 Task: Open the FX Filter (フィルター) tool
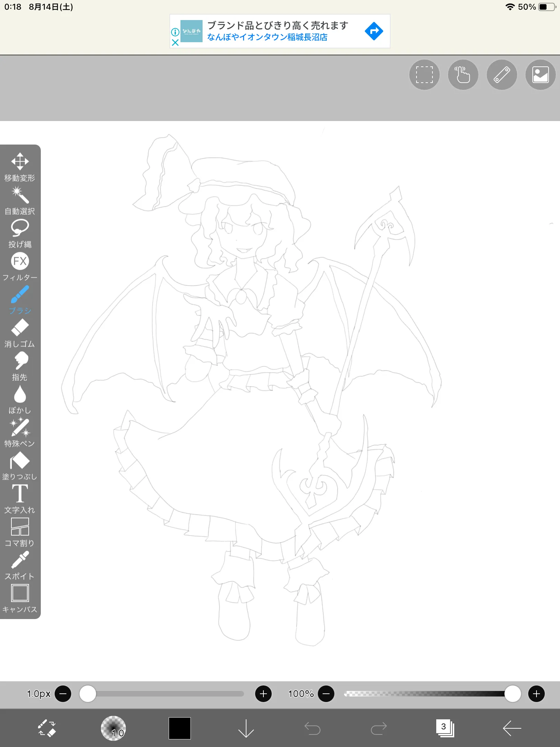[x=20, y=267]
